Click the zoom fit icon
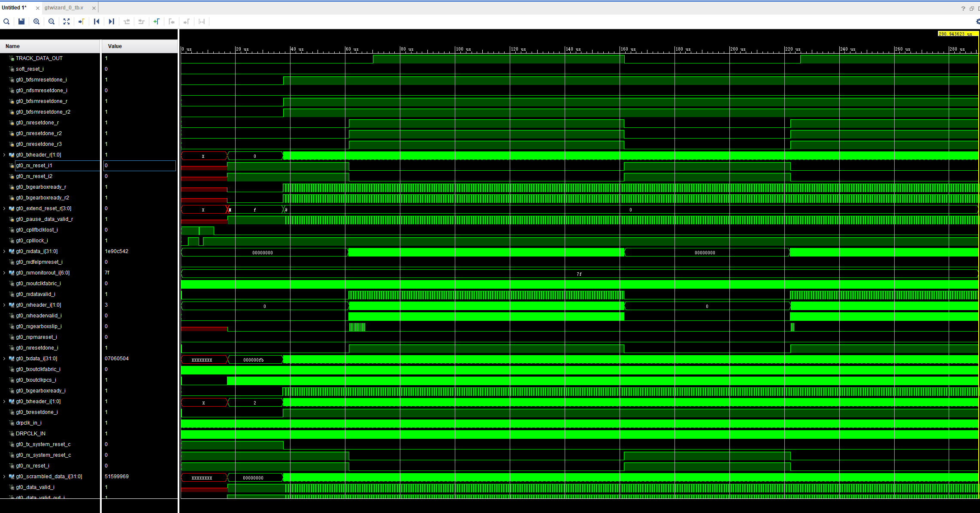Viewport: 980px width, 513px height. tap(67, 21)
